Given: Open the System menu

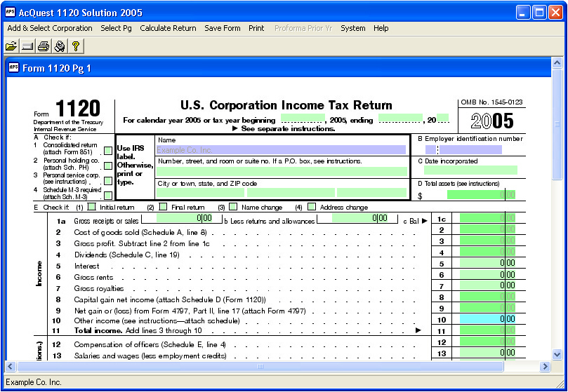Looking at the screenshot, I should point(353,28).
